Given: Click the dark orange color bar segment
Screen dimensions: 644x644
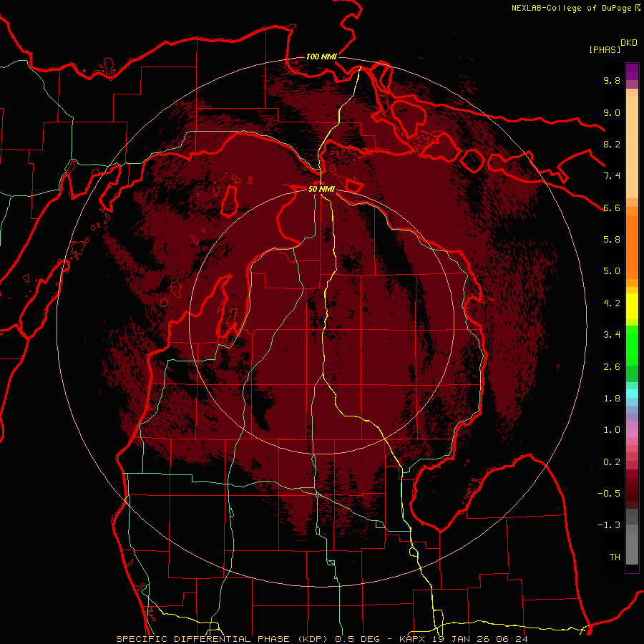Looking at the screenshot, I should (x=632, y=247).
